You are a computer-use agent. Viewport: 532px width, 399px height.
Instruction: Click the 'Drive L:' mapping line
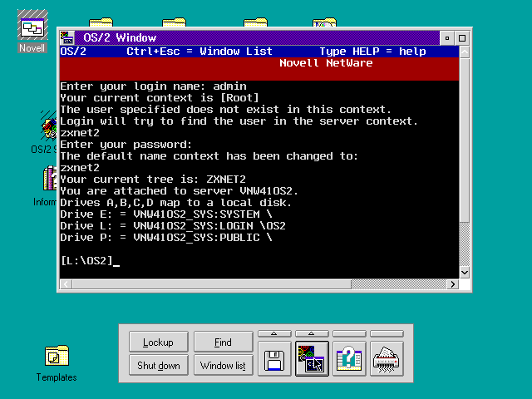173,225
